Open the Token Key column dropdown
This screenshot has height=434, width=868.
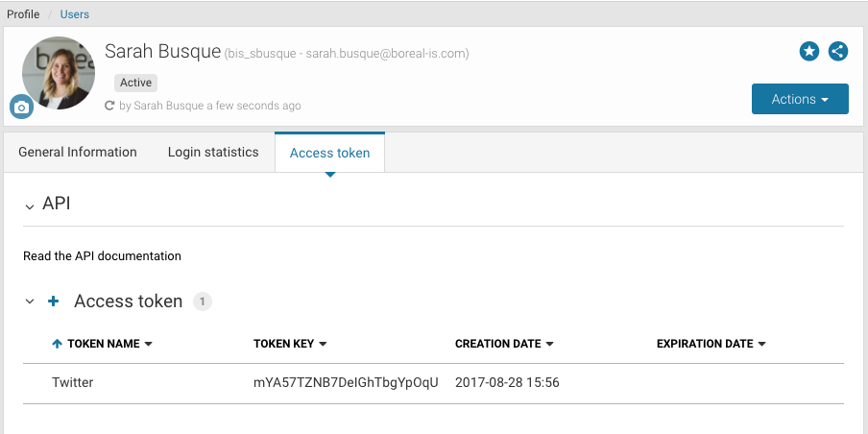(x=323, y=344)
